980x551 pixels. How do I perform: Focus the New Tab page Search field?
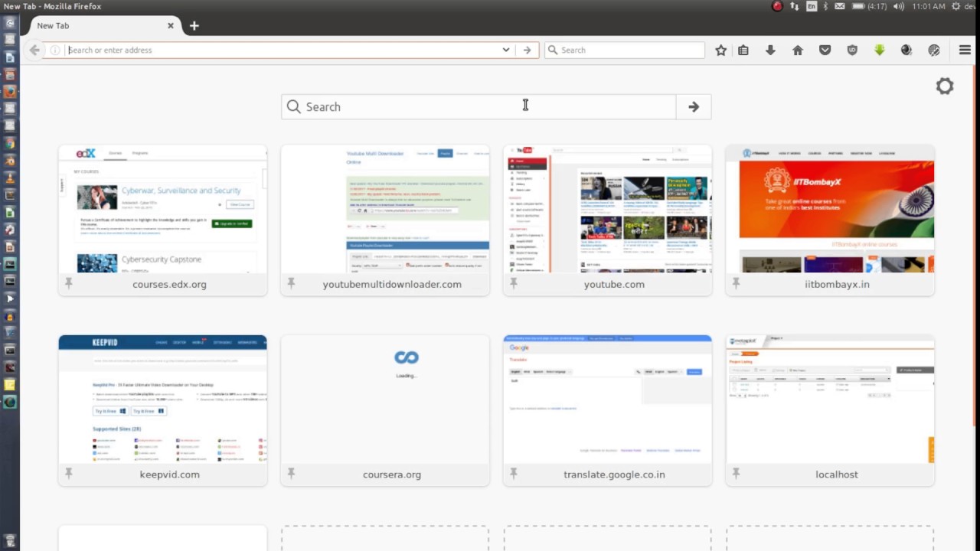pyautogui.click(x=479, y=107)
